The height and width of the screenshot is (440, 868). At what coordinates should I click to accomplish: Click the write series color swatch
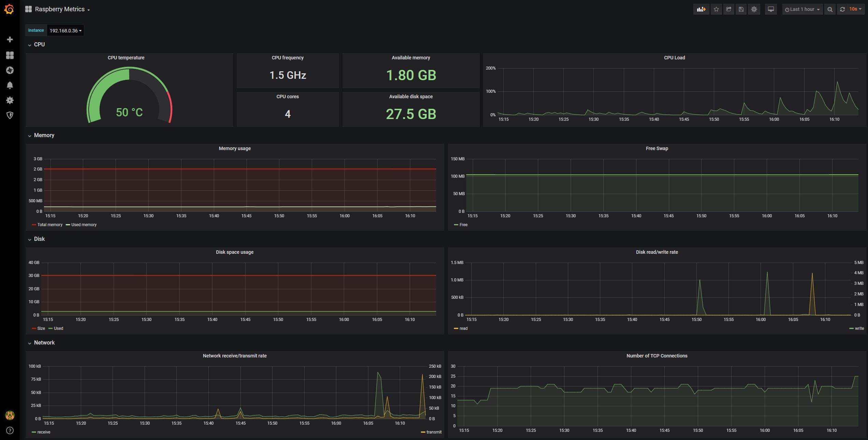point(851,328)
